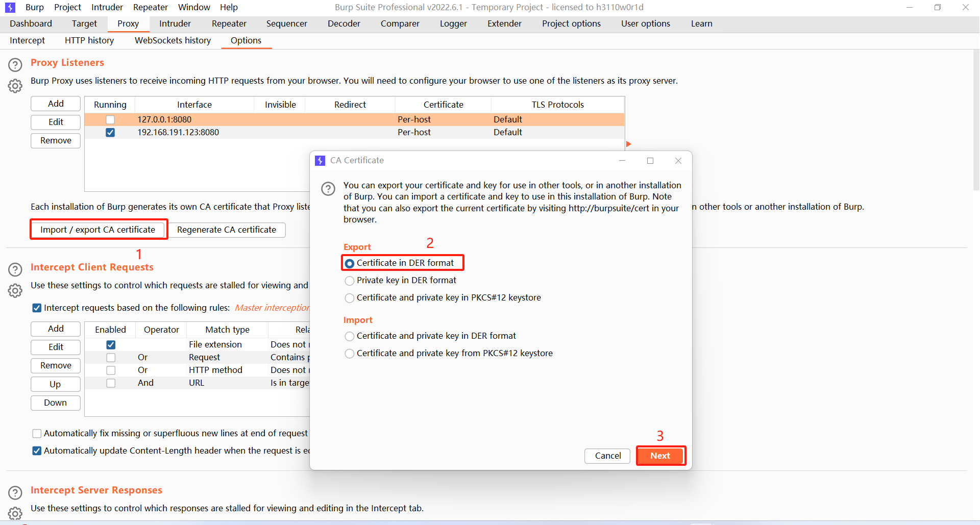The height and width of the screenshot is (525, 980).
Task: Click Regenerate CA certificate button
Action: [x=227, y=230]
